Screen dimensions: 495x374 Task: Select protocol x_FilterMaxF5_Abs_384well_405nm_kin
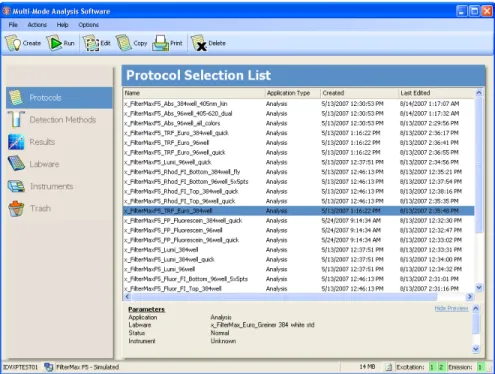(299, 104)
